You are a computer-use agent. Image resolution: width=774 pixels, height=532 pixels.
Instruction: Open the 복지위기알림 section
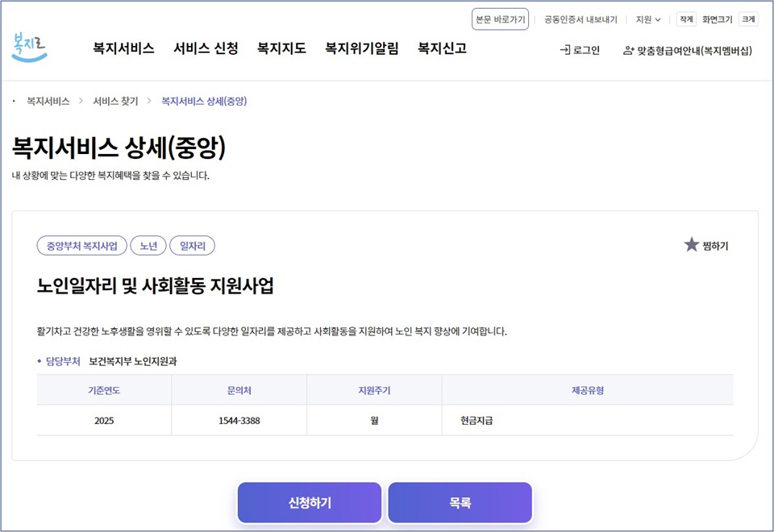360,48
